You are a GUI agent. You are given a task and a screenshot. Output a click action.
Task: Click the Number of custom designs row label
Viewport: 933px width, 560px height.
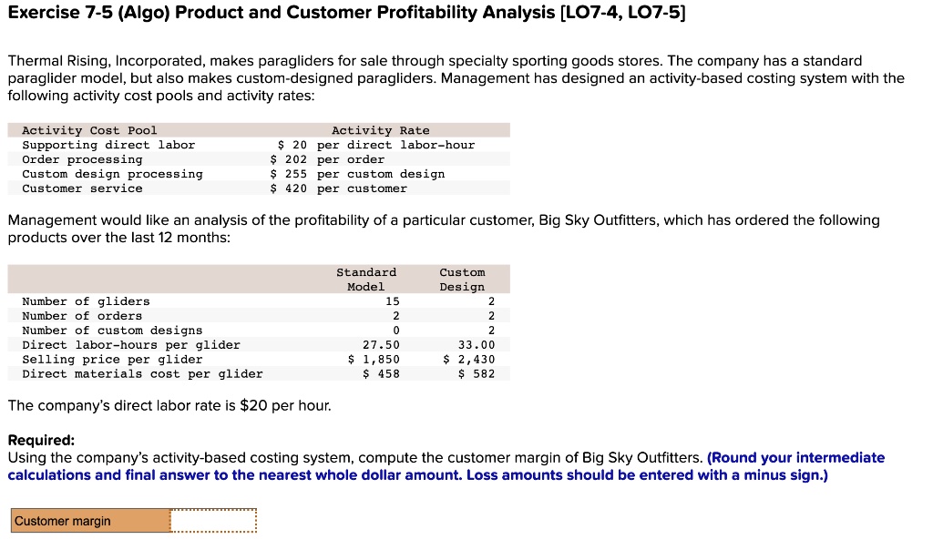pos(112,331)
